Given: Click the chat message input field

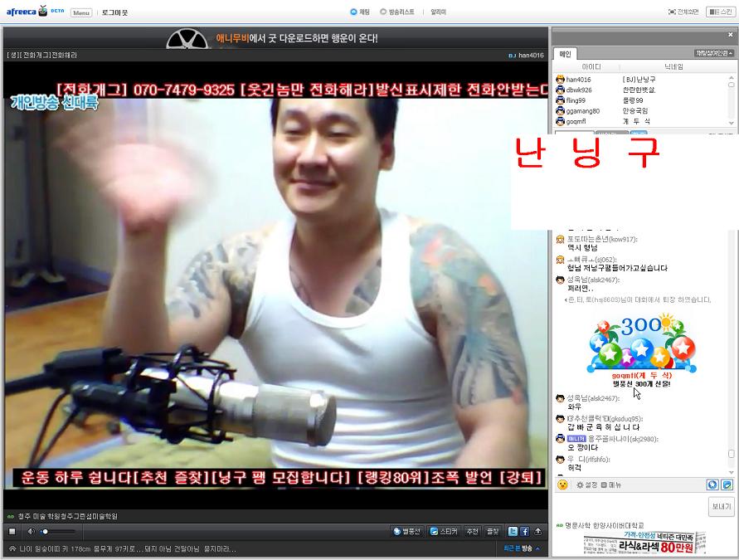Looking at the screenshot, I should click(x=630, y=506).
